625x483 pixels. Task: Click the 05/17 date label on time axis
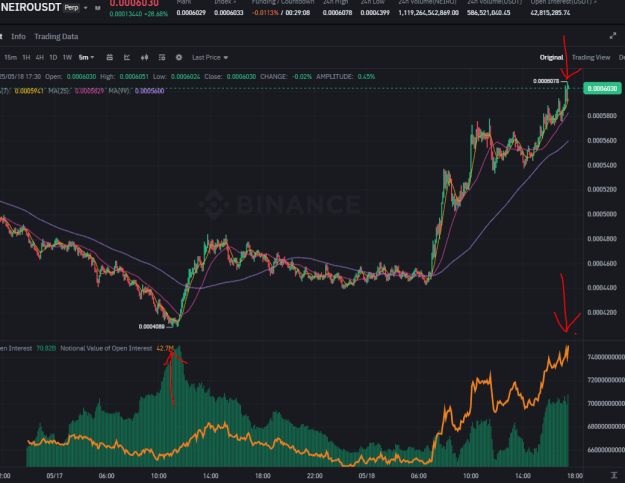pos(54,476)
